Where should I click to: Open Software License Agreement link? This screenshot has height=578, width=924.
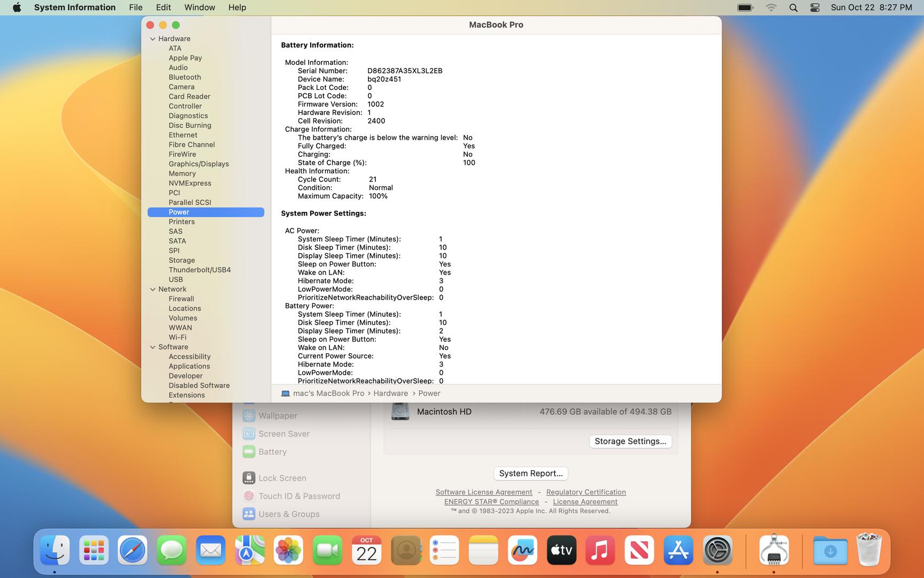click(x=484, y=492)
